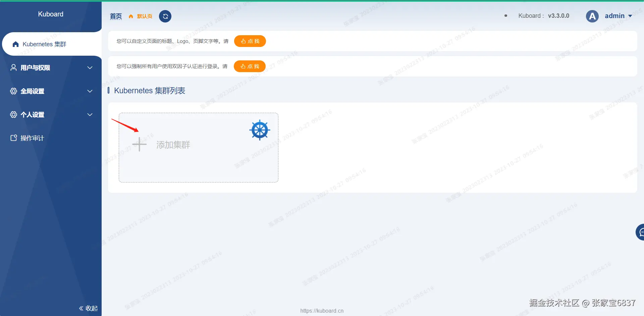This screenshot has width=644, height=316.
Task: Expand the 个人设置 menu chevron
Action: [x=90, y=115]
